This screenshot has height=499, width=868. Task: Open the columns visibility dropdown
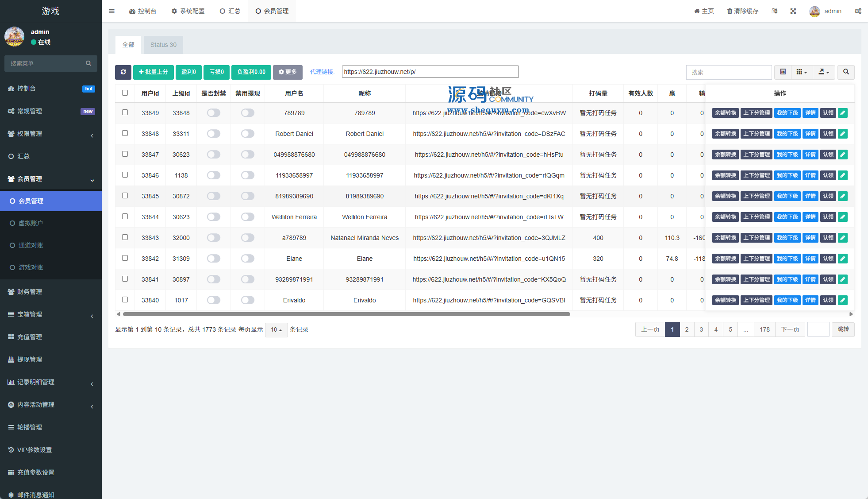pyautogui.click(x=802, y=72)
